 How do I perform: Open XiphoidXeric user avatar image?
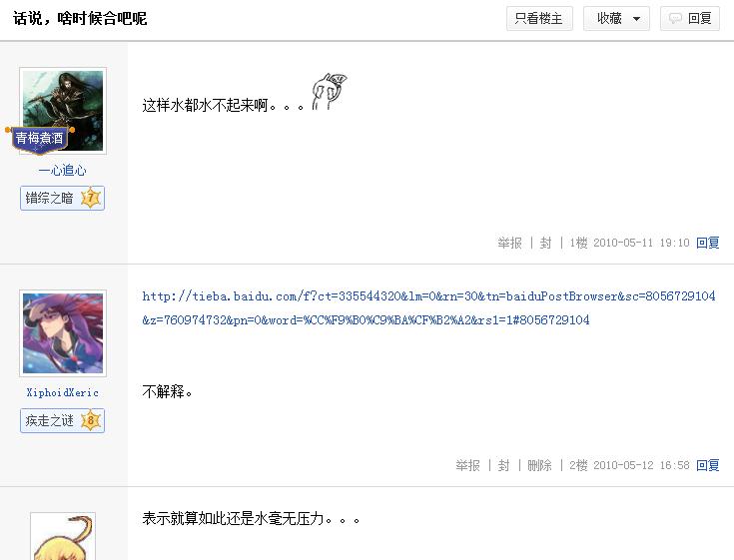(63, 333)
